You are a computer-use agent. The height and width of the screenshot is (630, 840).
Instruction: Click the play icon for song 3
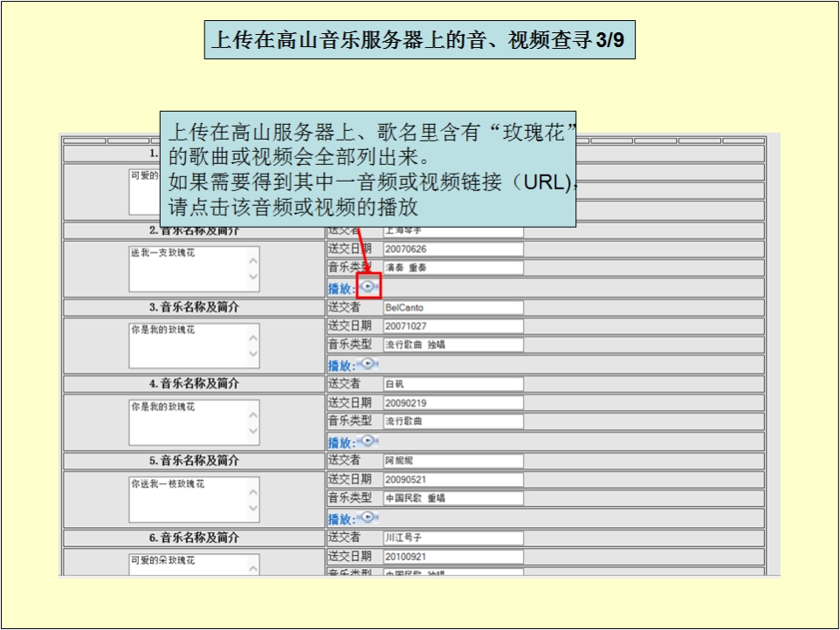[x=369, y=364]
